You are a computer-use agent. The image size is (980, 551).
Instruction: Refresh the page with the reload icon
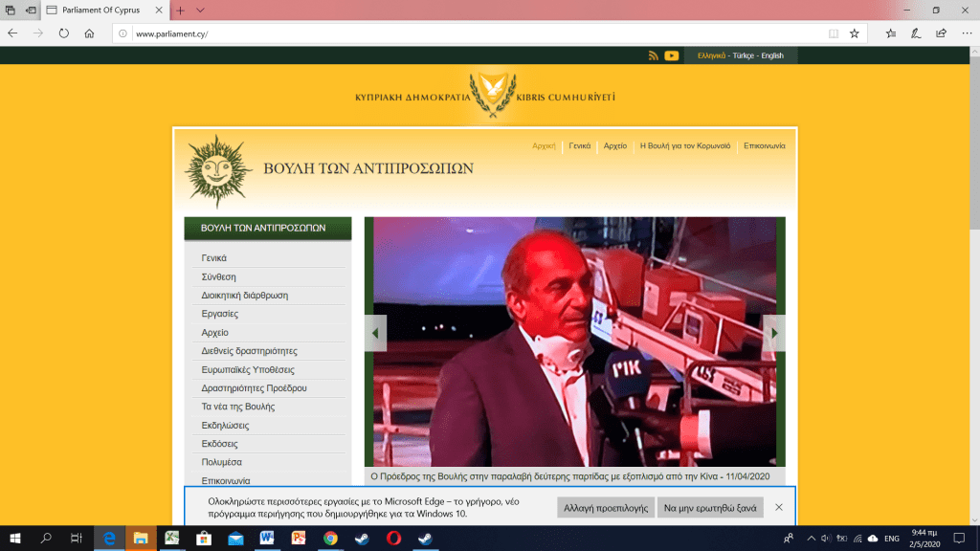tap(63, 33)
